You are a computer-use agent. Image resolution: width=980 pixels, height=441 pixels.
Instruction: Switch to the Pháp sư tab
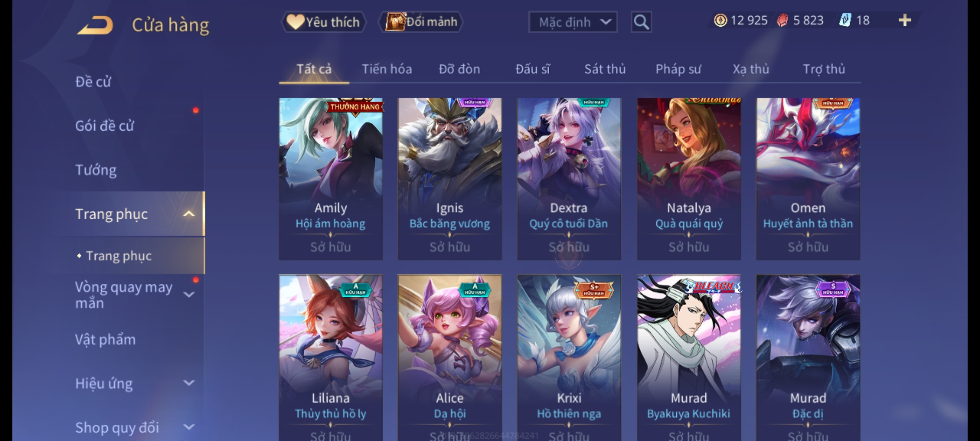pos(678,69)
